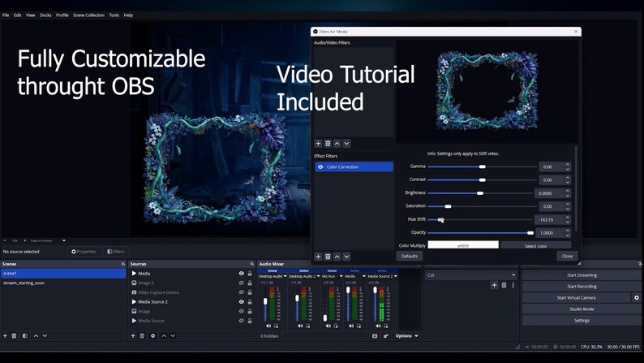Delete selected effect filter with trash icon
644x363 pixels.
(328, 257)
